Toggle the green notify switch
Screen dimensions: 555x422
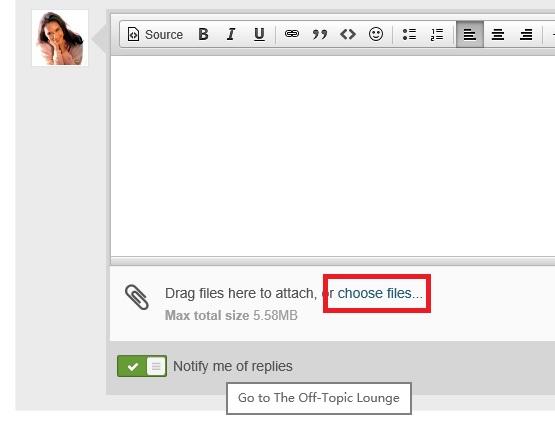click(142, 366)
